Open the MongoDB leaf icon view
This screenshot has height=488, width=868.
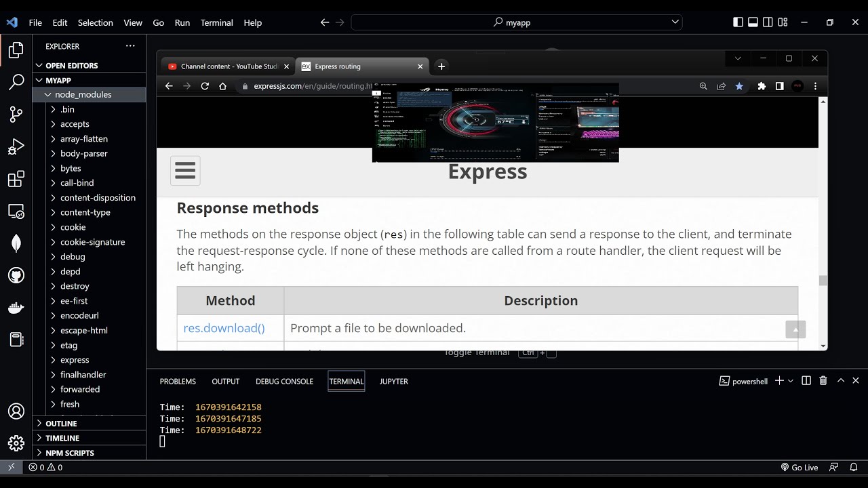pyautogui.click(x=16, y=243)
